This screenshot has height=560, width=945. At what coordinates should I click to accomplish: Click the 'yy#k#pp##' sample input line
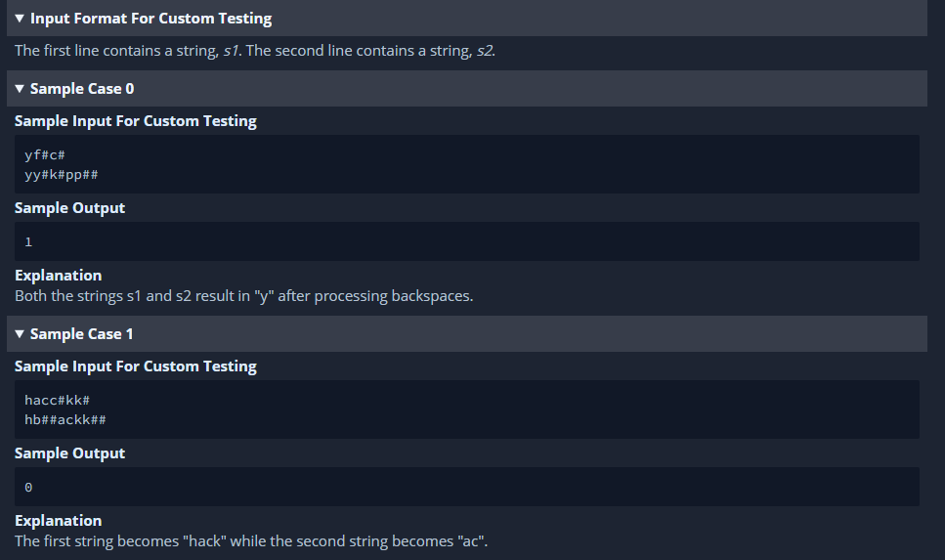pyautogui.click(x=61, y=175)
